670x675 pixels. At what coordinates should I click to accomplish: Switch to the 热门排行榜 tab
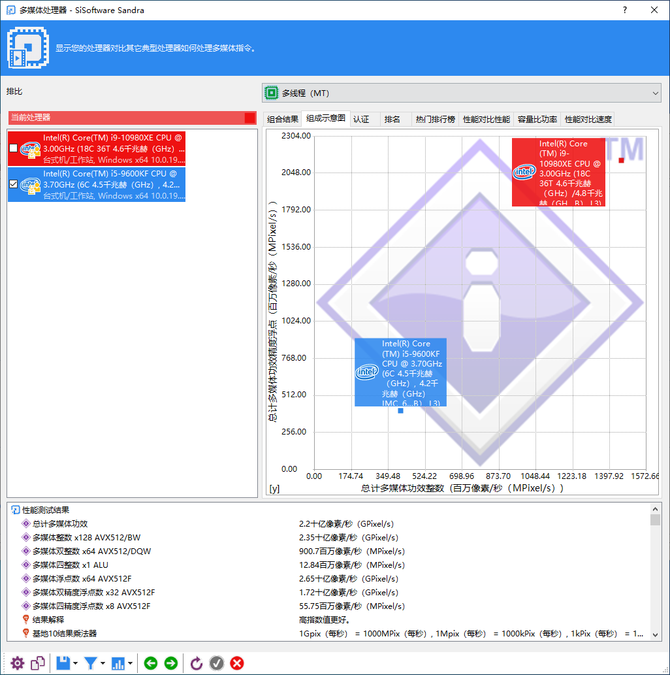coord(435,119)
